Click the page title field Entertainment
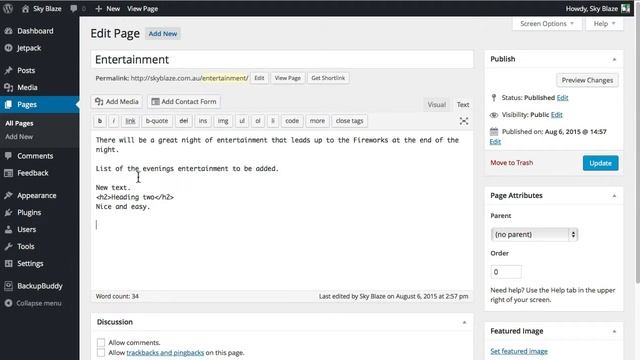The width and height of the screenshot is (640, 360). 282,60
